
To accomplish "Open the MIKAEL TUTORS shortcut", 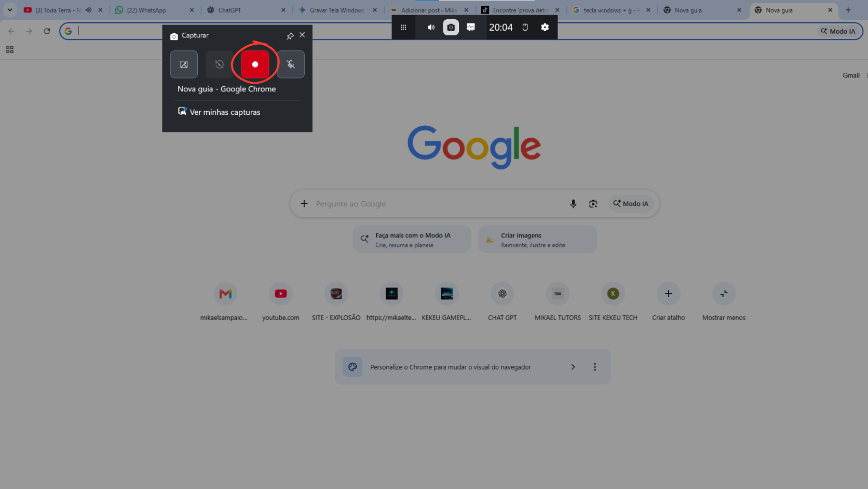I will 558,301.
